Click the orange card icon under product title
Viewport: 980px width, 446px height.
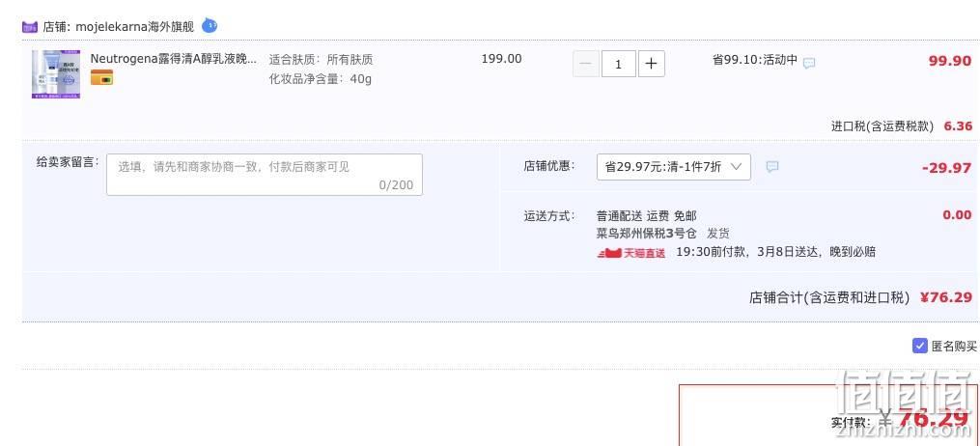click(x=102, y=77)
